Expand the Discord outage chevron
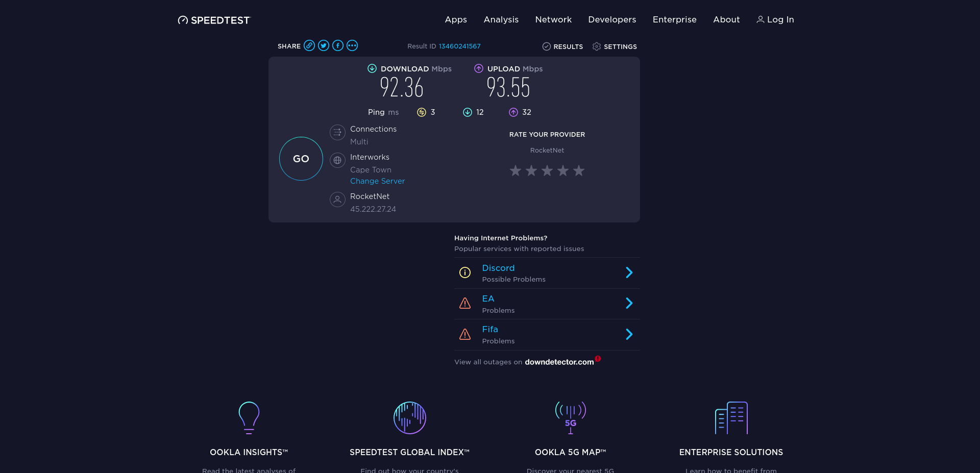980x473 pixels. pyautogui.click(x=629, y=272)
